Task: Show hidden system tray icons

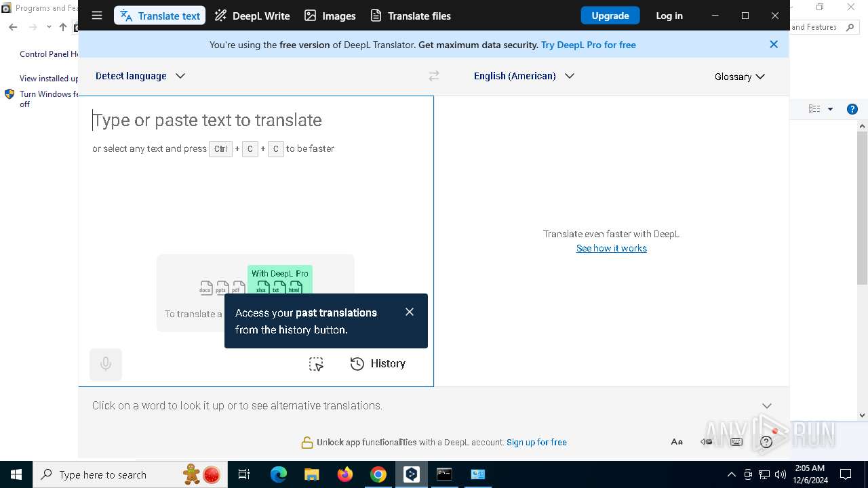Action: click(x=731, y=474)
